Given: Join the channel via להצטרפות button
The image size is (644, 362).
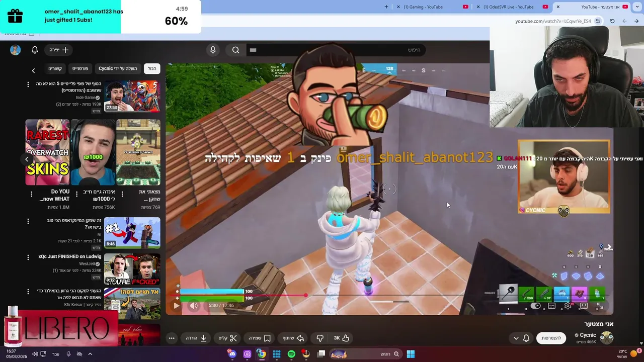Looking at the screenshot, I should (x=551, y=338).
